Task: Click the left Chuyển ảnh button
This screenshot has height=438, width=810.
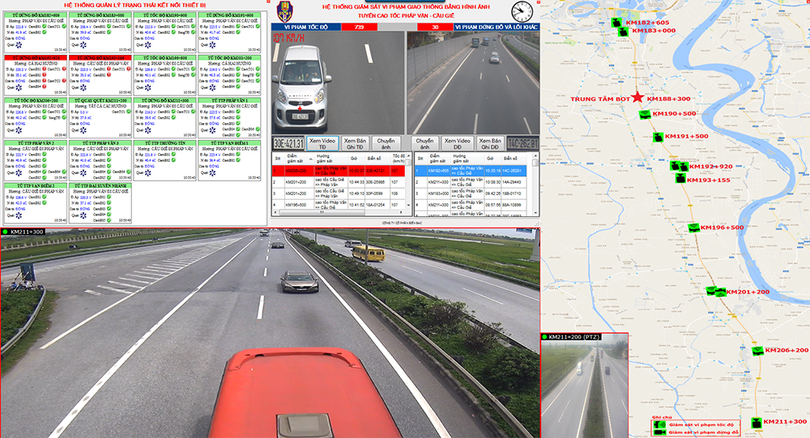Action: 387,143
